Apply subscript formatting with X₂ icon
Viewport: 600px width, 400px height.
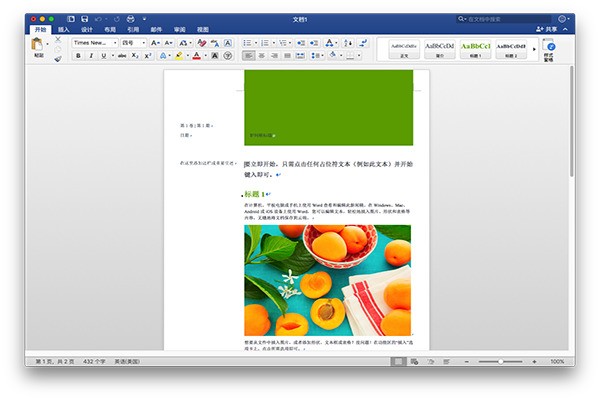136,56
